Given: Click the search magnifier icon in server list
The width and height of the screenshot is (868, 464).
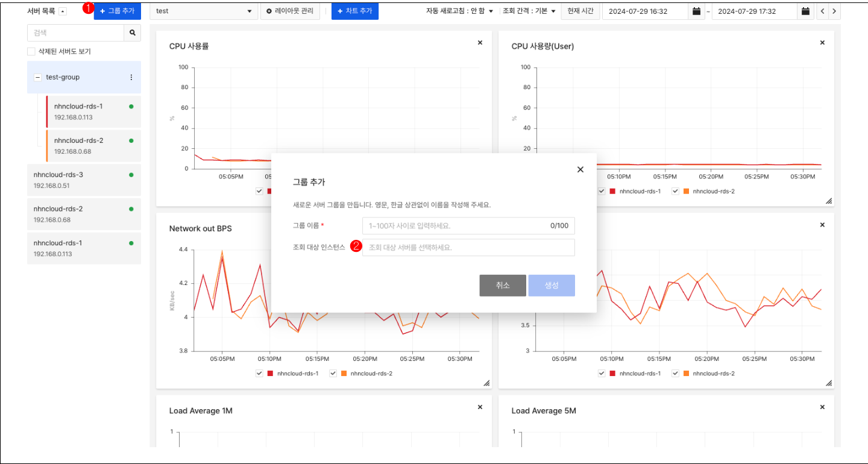Looking at the screenshot, I should point(132,33).
